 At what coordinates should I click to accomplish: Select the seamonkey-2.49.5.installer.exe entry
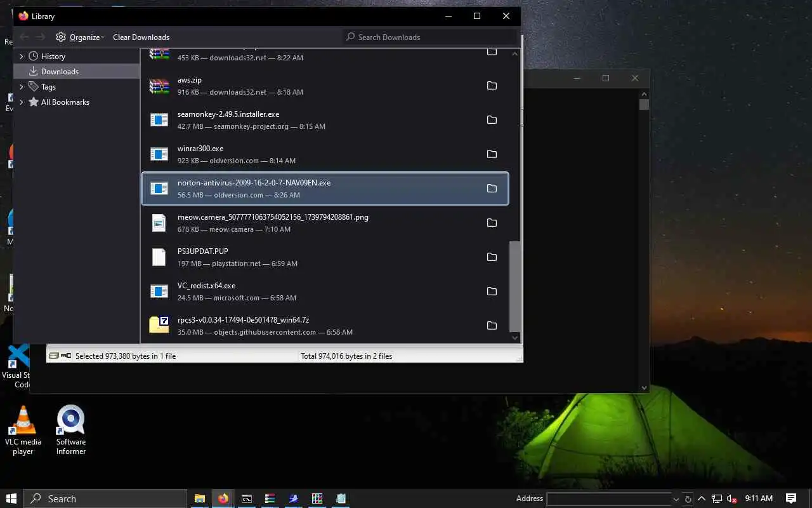(x=325, y=120)
